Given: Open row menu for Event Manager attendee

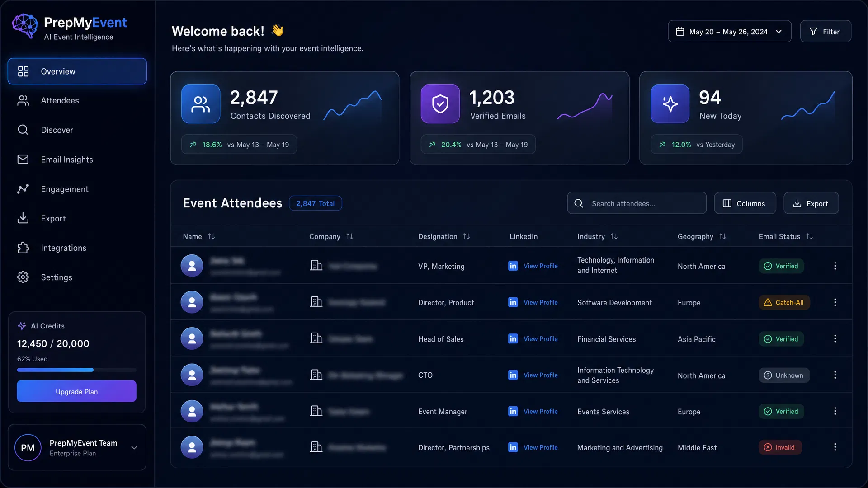Looking at the screenshot, I should [x=835, y=411].
